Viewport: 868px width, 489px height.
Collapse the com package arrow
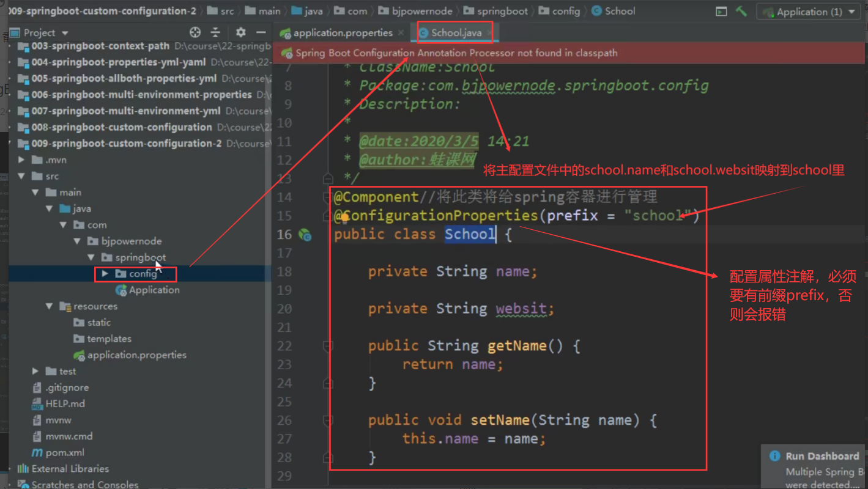[63, 225]
